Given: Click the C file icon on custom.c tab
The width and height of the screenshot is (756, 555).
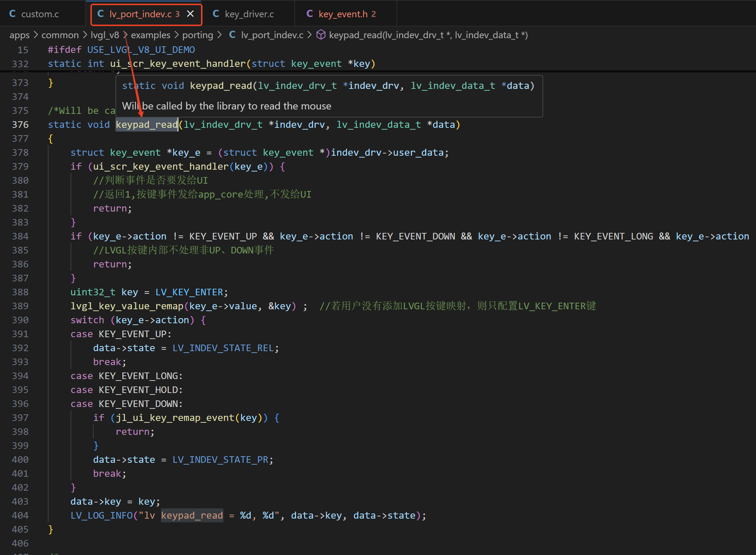Looking at the screenshot, I should point(12,14).
